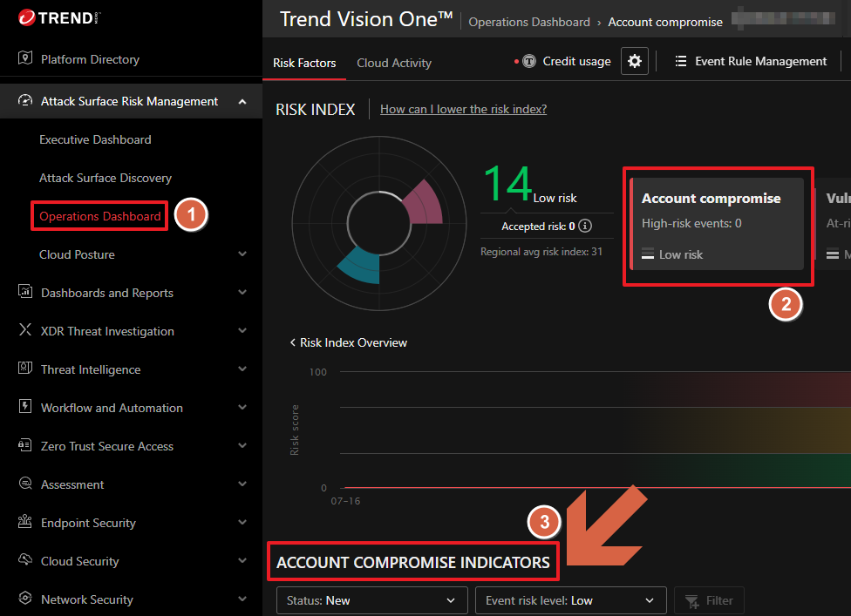This screenshot has width=851, height=616.
Task: Click the XDR Threat Investigation icon
Action: click(24, 331)
